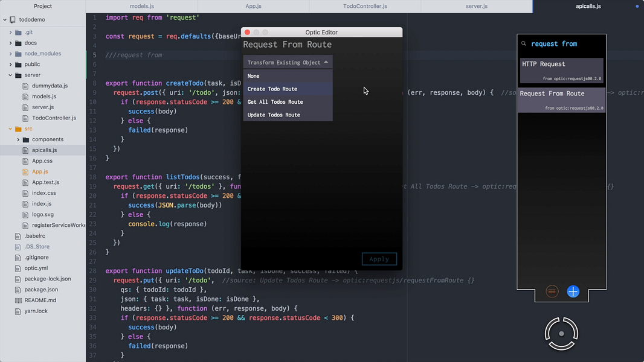Click the yarn.lock file icon

click(x=18, y=311)
